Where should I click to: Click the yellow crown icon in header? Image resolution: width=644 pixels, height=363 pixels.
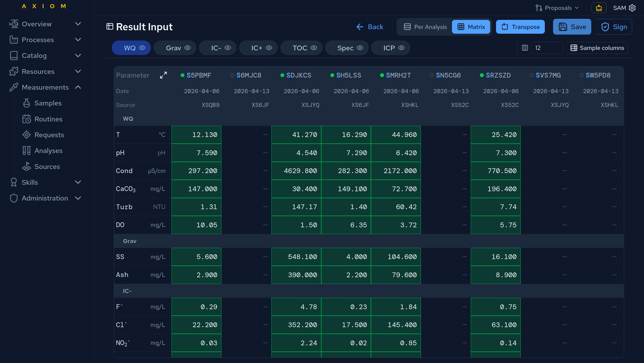click(x=598, y=8)
